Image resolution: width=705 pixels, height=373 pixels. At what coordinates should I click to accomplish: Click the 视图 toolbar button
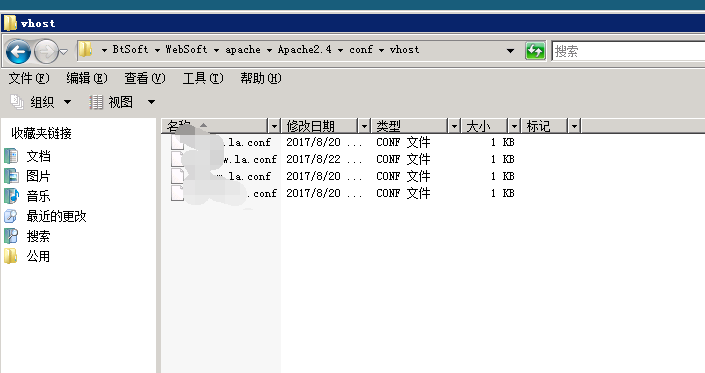click(x=112, y=102)
